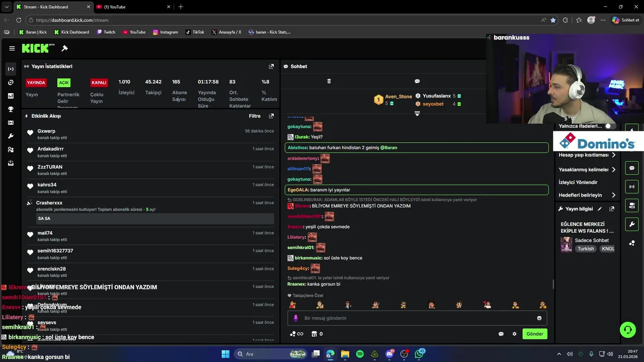Click the speech bubble icon in the Sohbet header
644x362 pixels.
[417, 81]
